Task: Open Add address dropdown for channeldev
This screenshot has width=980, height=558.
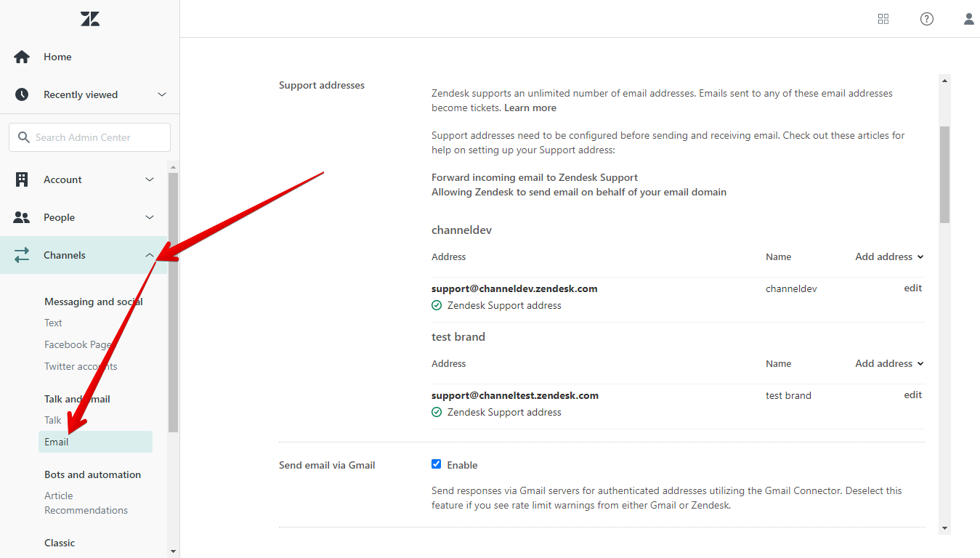Action: pos(889,256)
